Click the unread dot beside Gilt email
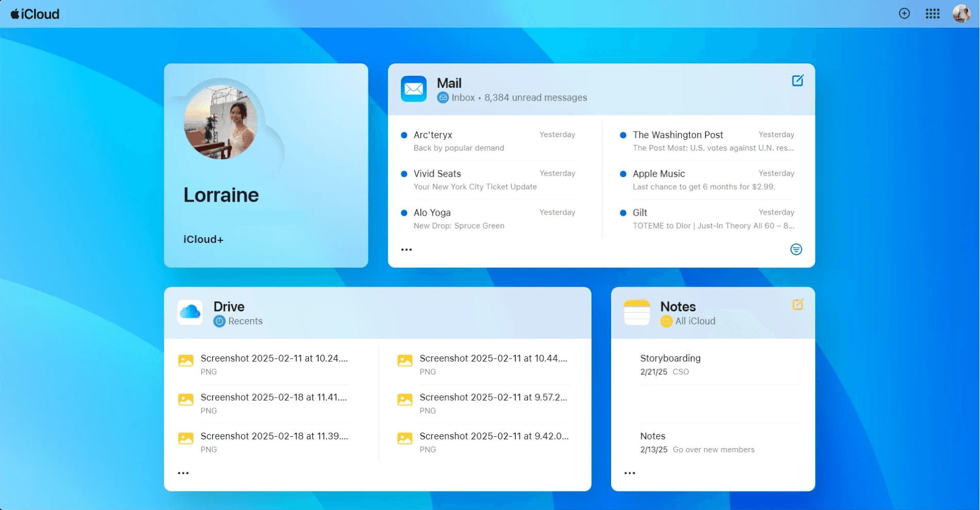The image size is (980, 510). pos(623,212)
